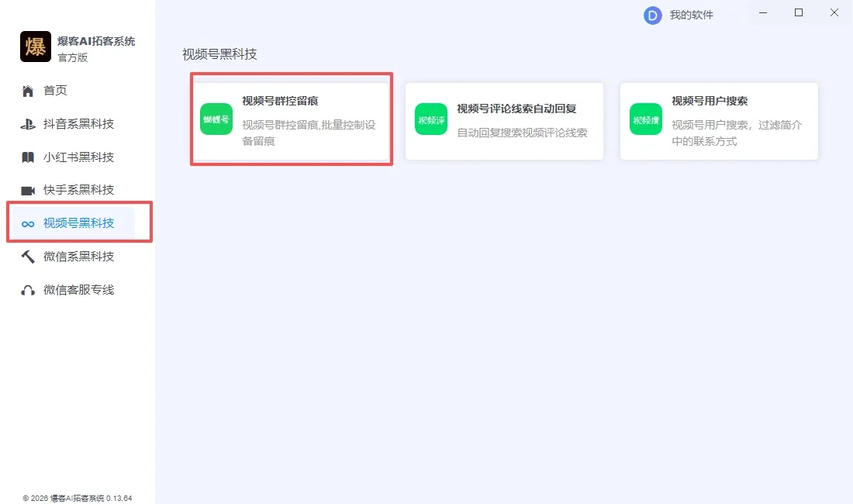Click the 爆 app logo icon
The height and width of the screenshot is (504, 853).
tap(36, 47)
